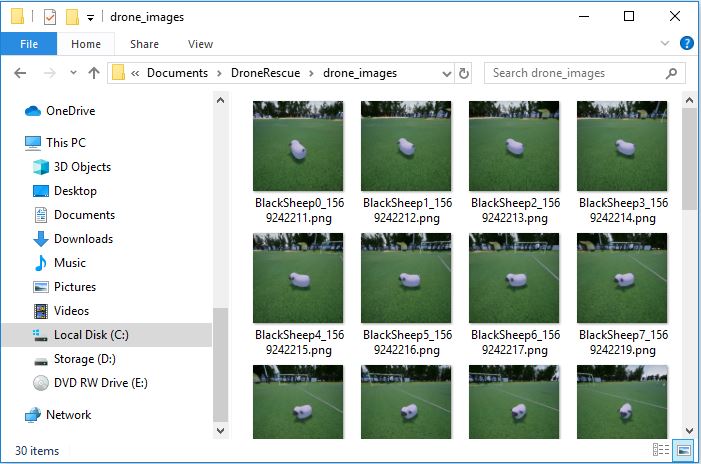The image size is (701, 464).
Task: Select Local Disk (C:) in the sidebar
Action: 106,335
